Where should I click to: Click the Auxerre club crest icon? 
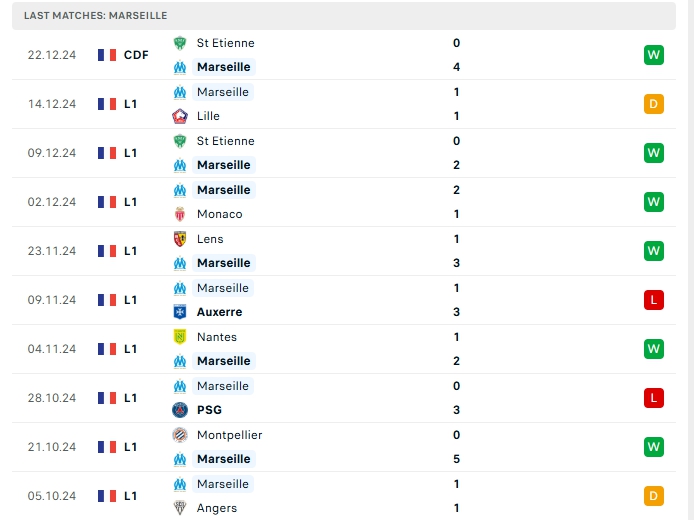[180, 312]
